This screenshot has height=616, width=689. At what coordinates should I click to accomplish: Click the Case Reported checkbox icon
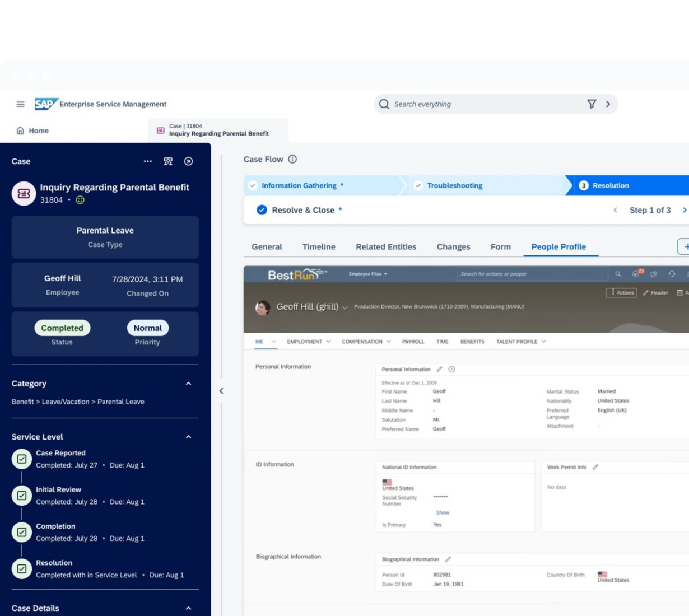click(x=22, y=459)
